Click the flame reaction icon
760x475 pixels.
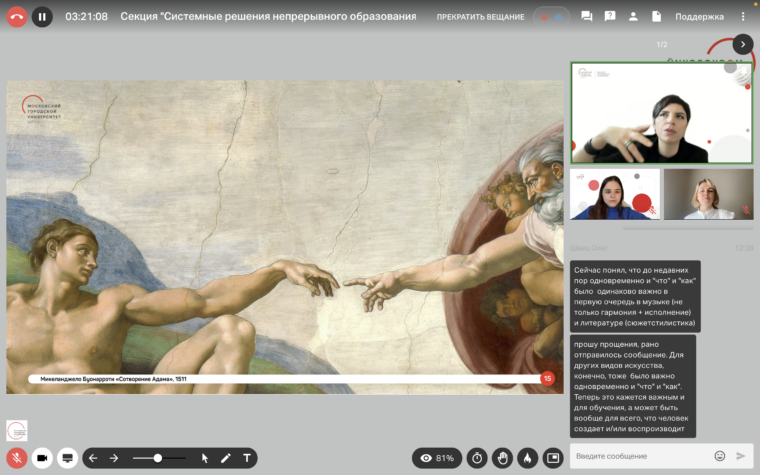pos(527,458)
